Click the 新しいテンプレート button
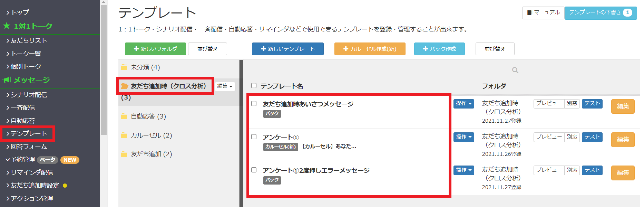 288,49
